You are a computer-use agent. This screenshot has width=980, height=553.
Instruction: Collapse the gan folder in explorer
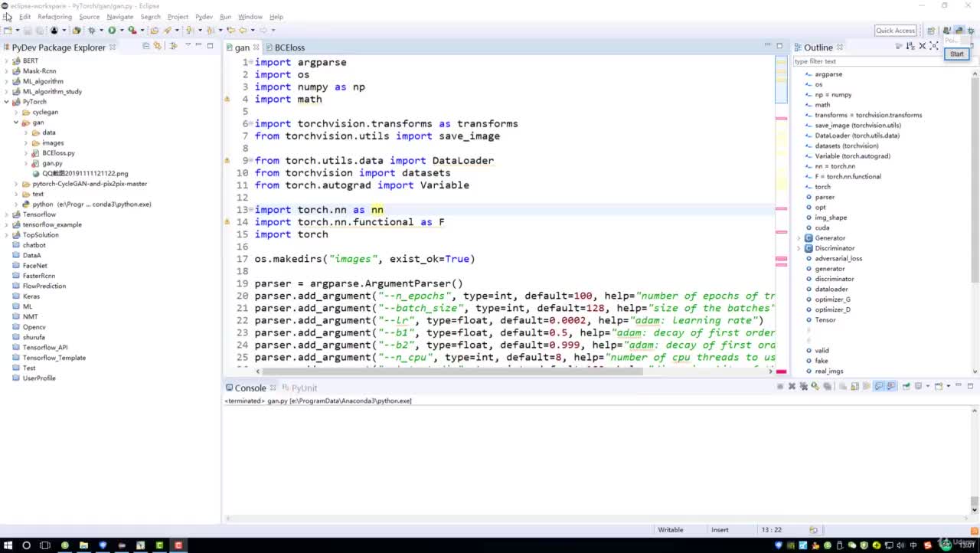coord(16,123)
